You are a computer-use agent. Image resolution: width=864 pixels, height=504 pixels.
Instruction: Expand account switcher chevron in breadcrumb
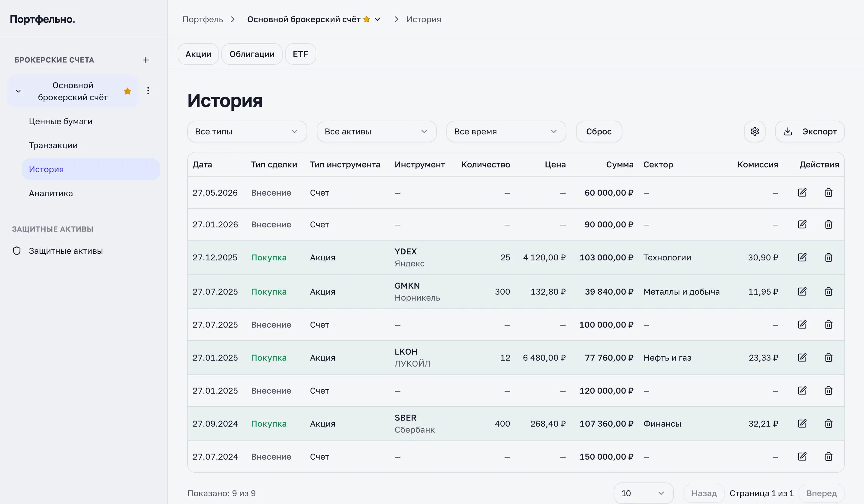[377, 19]
